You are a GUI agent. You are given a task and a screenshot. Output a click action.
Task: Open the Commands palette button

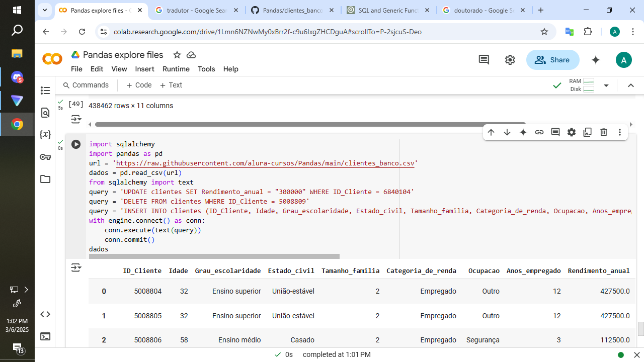86,85
